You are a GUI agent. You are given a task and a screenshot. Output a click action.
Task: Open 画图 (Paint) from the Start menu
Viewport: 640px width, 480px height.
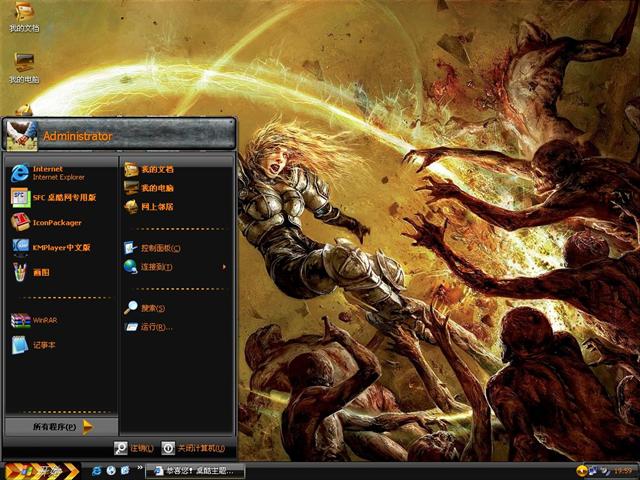point(61,272)
